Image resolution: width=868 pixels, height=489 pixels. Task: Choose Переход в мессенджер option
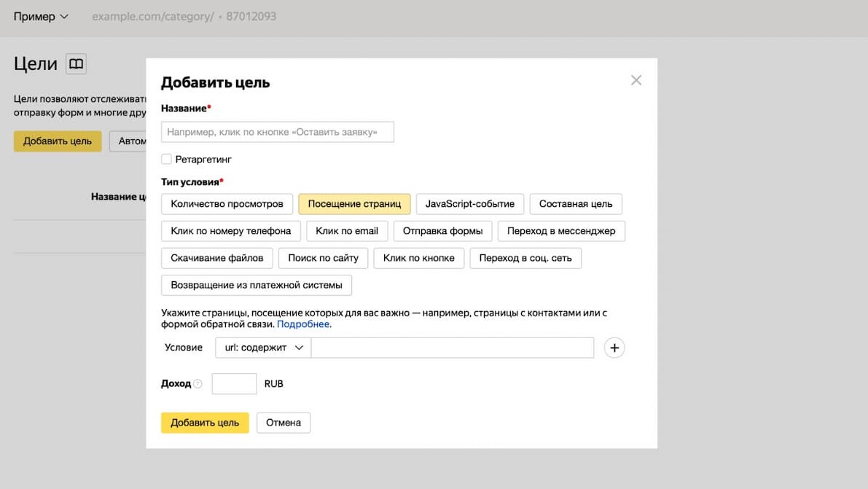click(561, 231)
